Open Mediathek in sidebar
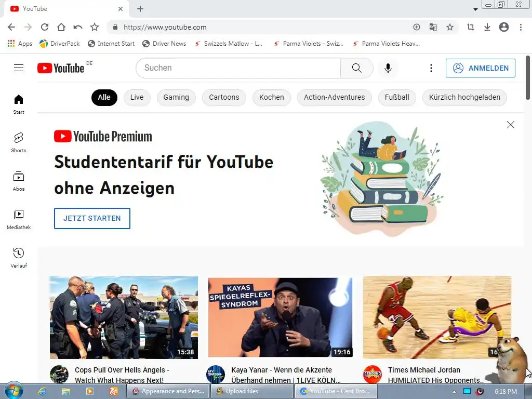Viewport: 532px width, 399px height. tap(19, 220)
